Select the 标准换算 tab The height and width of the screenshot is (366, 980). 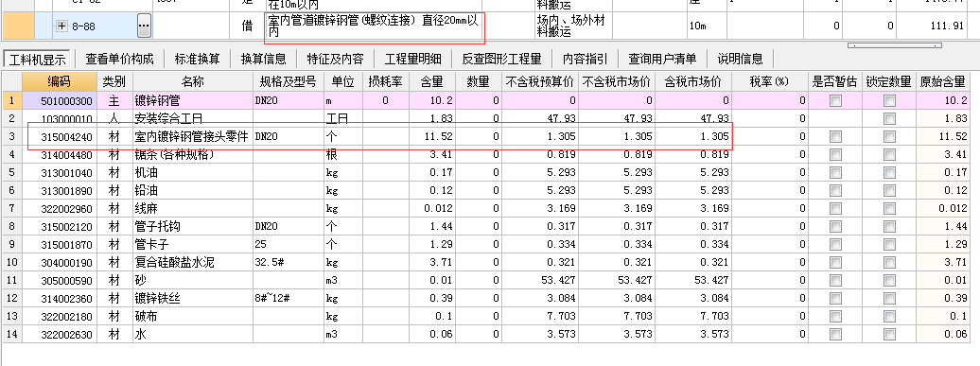pyautogui.click(x=198, y=59)
